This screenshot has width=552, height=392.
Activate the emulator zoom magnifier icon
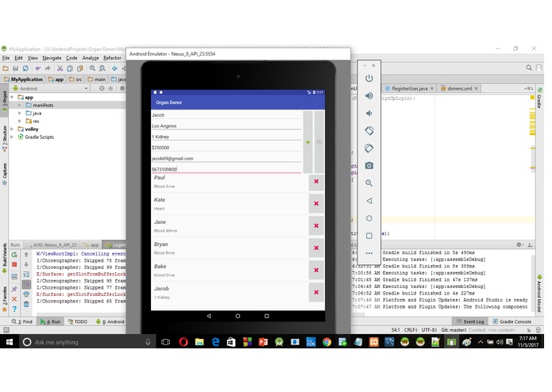[369, 183]
